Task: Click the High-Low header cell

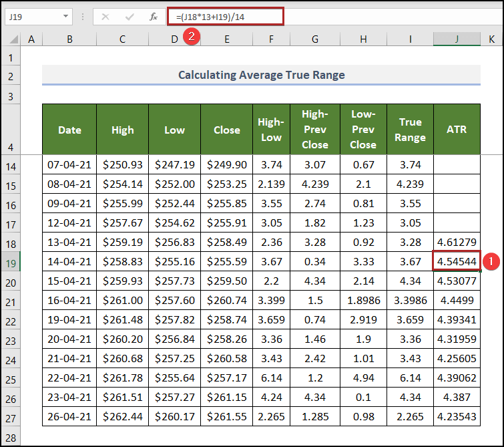Action: tap(271, 130)
